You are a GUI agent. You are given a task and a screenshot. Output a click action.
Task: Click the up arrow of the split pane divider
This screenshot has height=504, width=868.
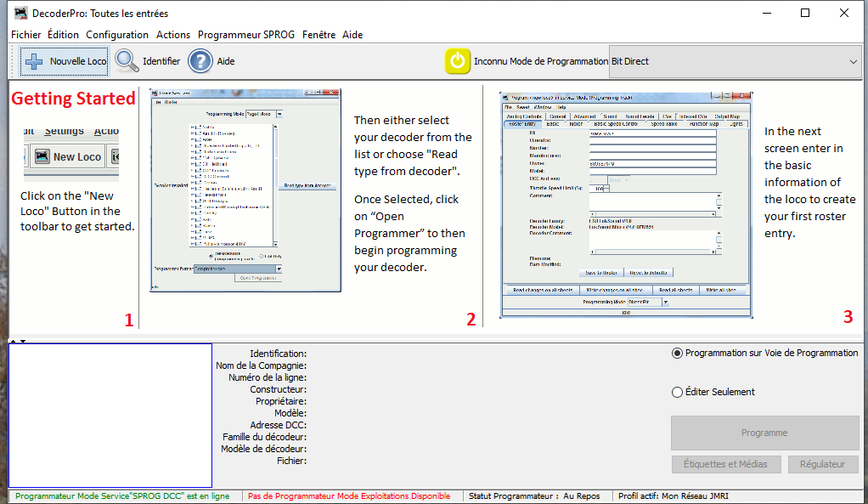pyautogui.click(x=13, y=341)
